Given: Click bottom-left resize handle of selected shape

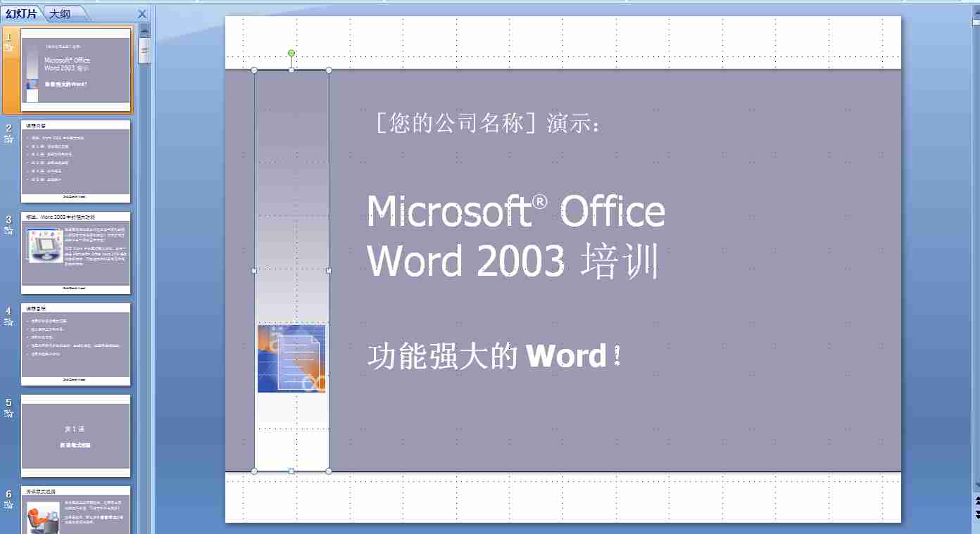Looking at the screenshot, I should pyautogui.click(x=254, y=471).
